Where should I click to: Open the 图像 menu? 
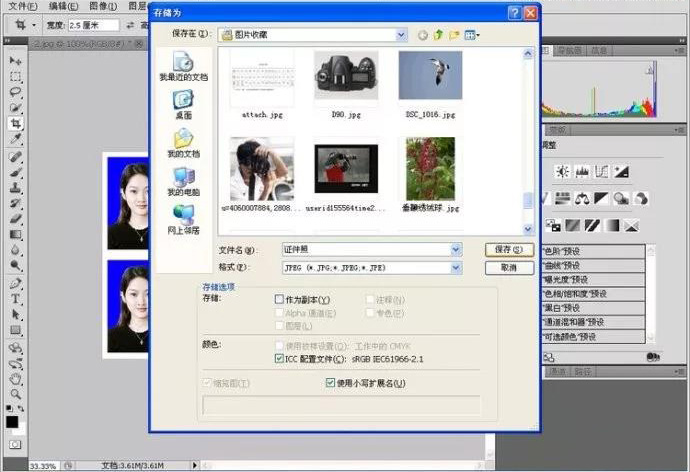pyautogui.click(x=103, y=6)
